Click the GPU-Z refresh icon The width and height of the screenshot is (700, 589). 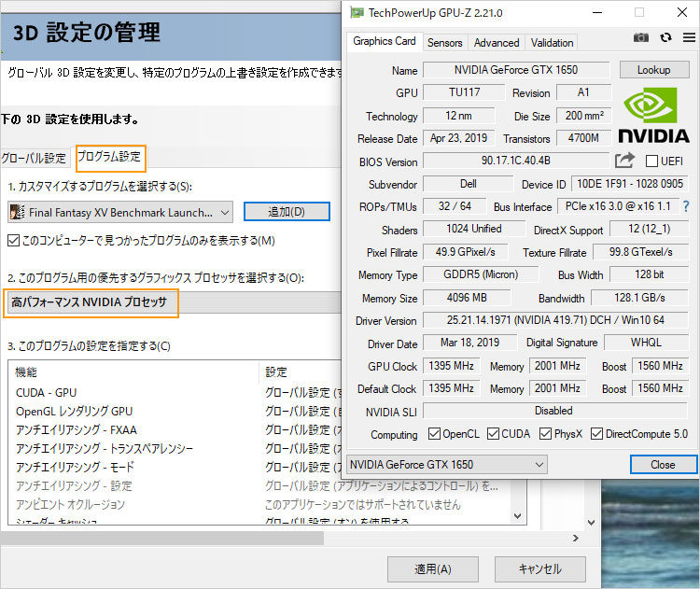(x=665, y=37)
